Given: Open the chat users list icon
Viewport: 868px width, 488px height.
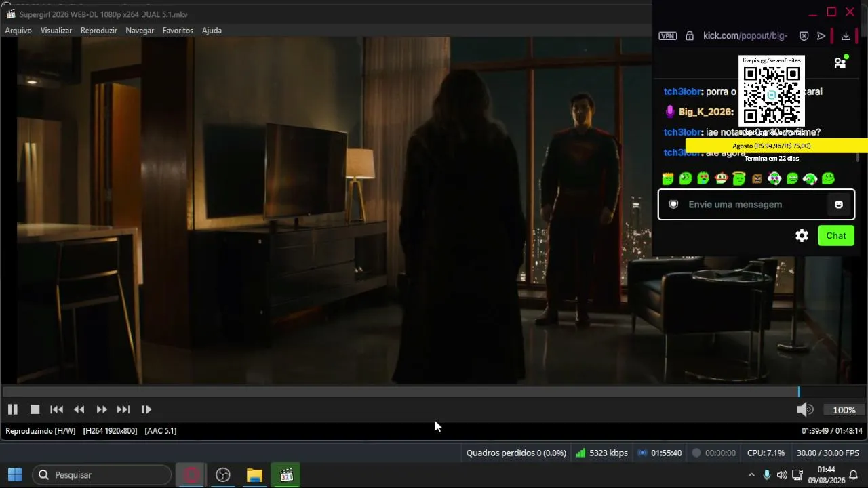Looking at the screenshot, I should pyautogui.click(x=841, y=62).
